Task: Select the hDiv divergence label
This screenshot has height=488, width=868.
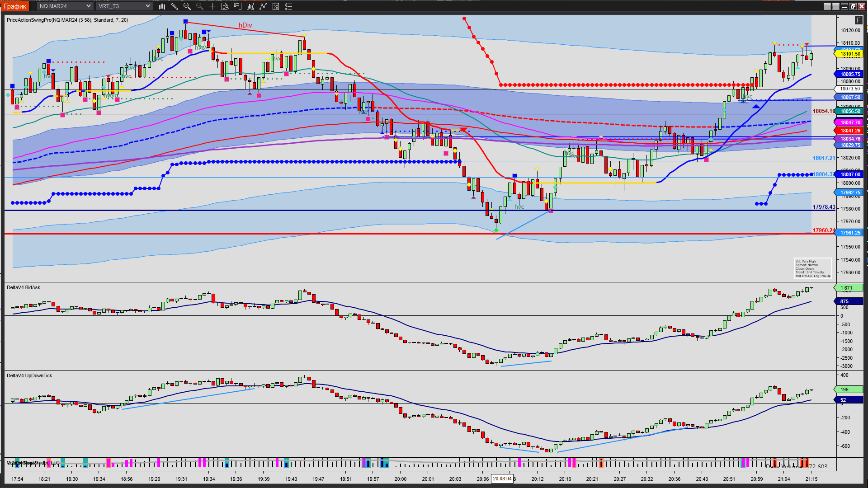Action: (x=245, y=25)
